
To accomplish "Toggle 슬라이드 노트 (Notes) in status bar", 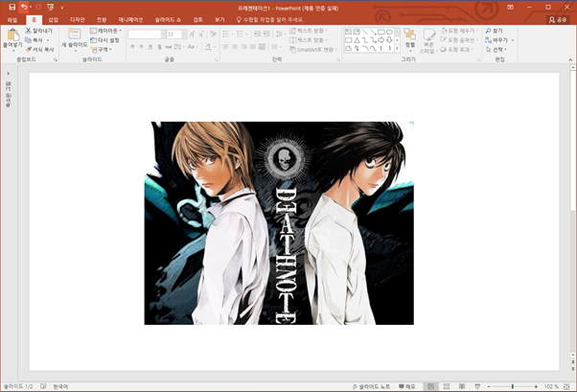I will coord(371,386).
